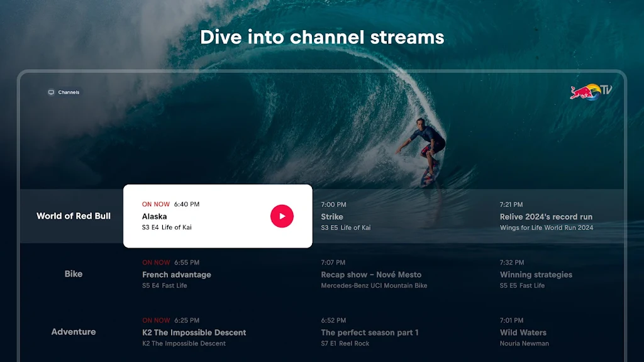Open Wild Waters with Nouria Newman
Image resolution: width=644 pixels, height=362 pixels.
click(523, 332)
